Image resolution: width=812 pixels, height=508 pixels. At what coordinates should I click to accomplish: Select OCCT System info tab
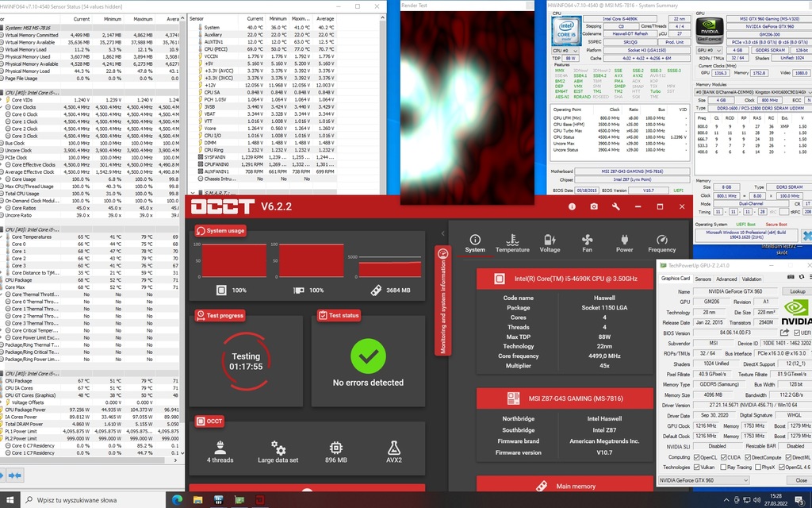pos(475,243)
